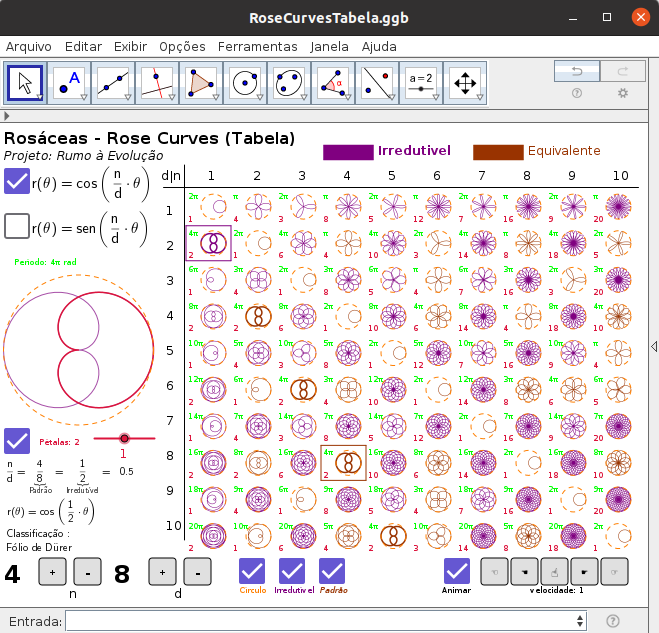The height and width of the screenshot is (633, 659).
Task: Toggle the Círculo checkbox
Action: pos(252,571)
